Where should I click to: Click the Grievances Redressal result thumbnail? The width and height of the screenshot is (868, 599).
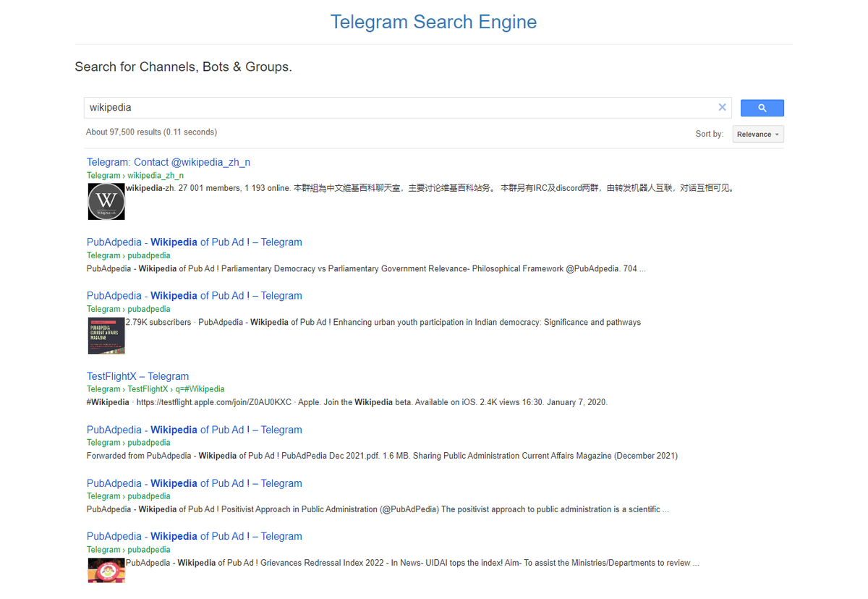(x=106, y=570)
